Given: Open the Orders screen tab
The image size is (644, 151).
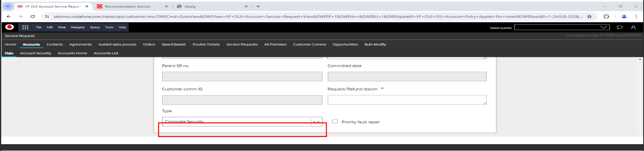Looking at the screenshot, I should [149, 44].
